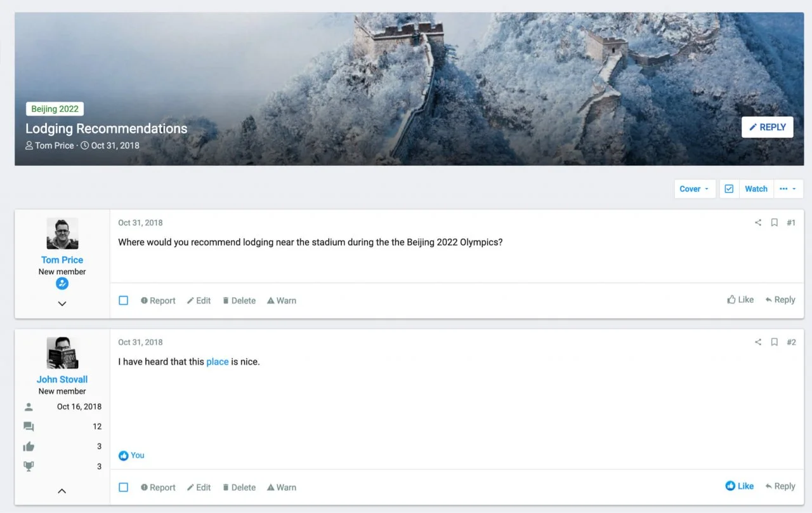Screen dimensions: 812x513
Task: Open John Stovall's avatar thumbnail
Action: point(62,353)
